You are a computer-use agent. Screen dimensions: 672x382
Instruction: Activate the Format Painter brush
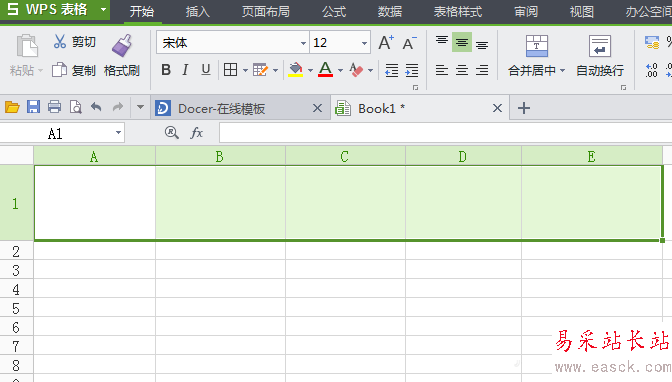[122, 45]
